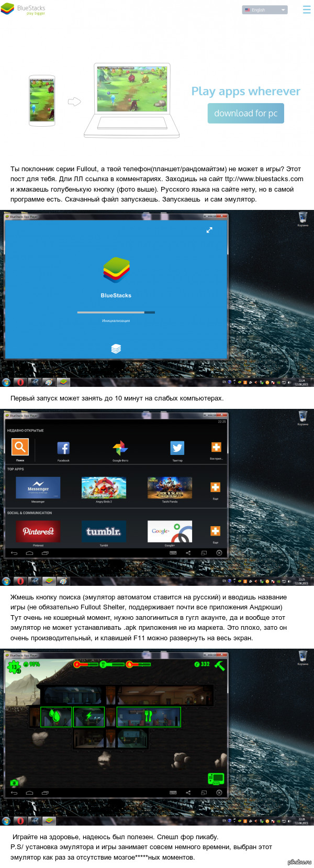Viewport: 314px width, 868px height.
Task: Click the share icon on BlueStacks home screen bar
Action: tap(188, 553)
